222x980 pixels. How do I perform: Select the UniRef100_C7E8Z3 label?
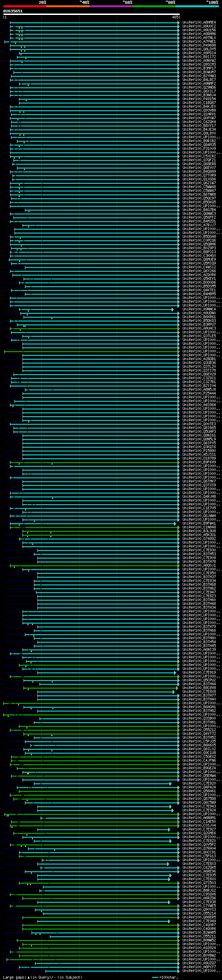tap(199, 596)
